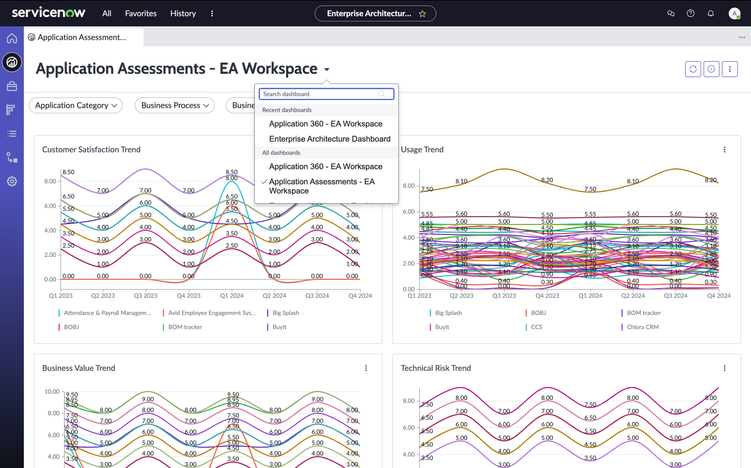This screenshot has height=468, width=751.
Task: Open the settings gear in the sidebar
Action: point(12,182)
